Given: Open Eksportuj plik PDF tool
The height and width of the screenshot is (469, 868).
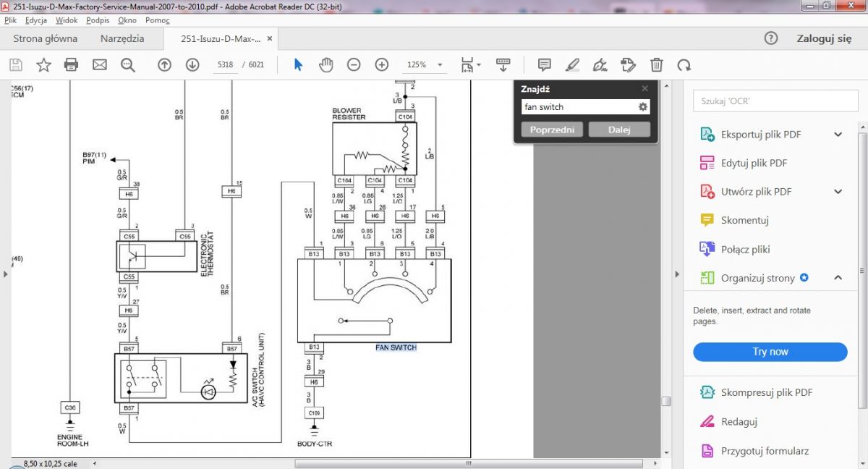Looking at the screenshot, I should coord(760,135).
